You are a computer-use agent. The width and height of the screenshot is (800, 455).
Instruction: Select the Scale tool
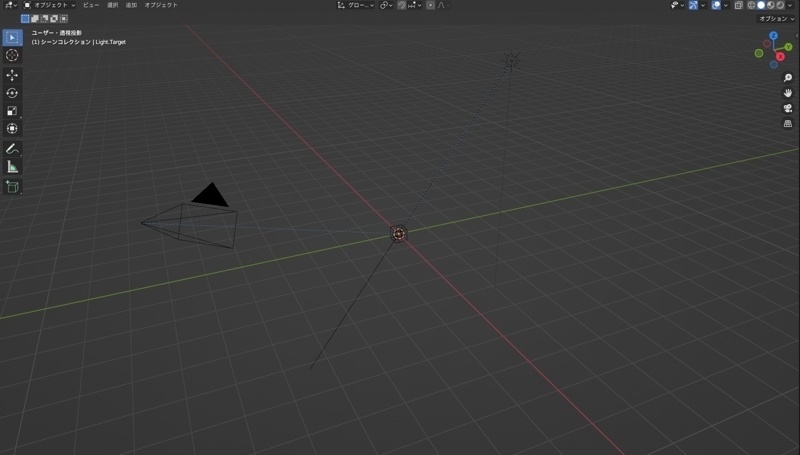12,111
